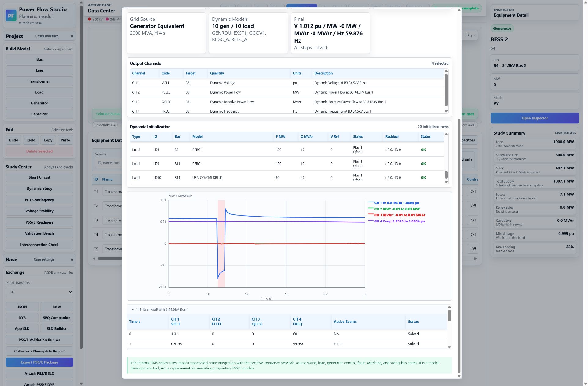
Task: Run PSS/E Validation Runner
Action: click(39, 340)
